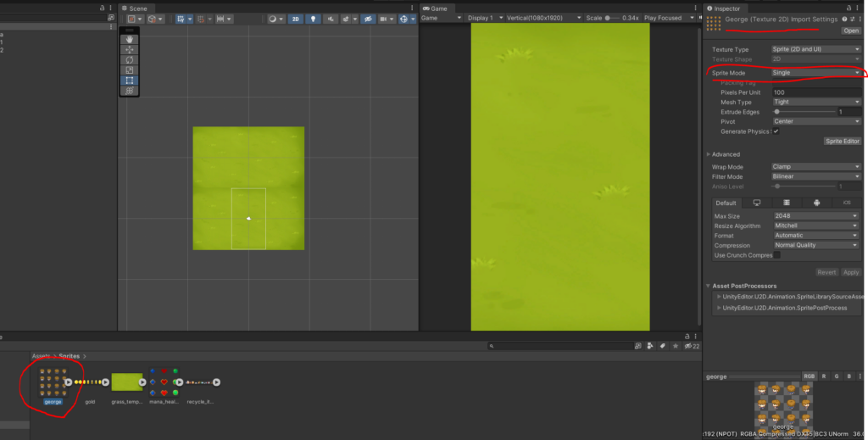Select the george sprite asset thumbnail
This screenshot has height=440, width=868.
pos(53,381)
